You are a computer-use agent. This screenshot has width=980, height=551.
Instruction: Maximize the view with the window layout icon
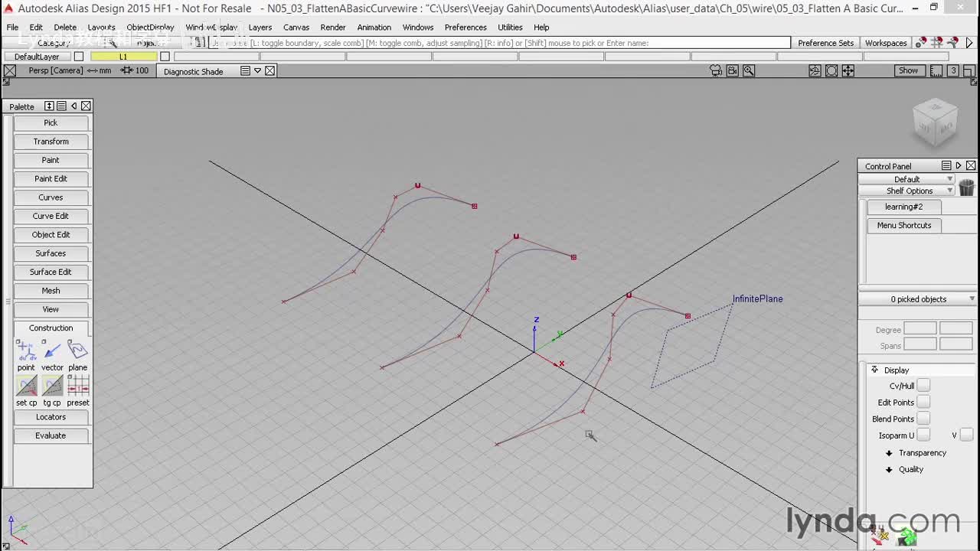pos(969,70)
